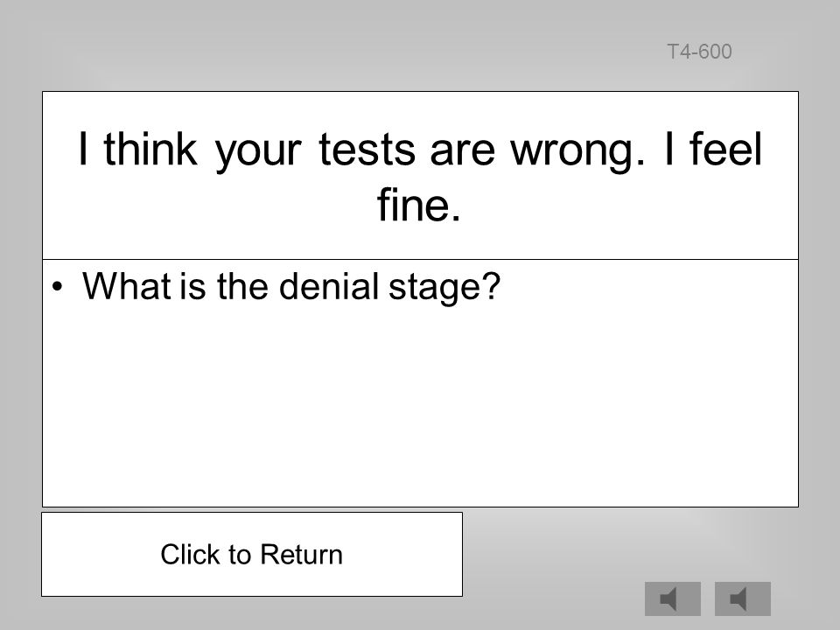Screen dimensions: 840x630
Task: Click empty area of answer content box
Action: pos(420,407)
